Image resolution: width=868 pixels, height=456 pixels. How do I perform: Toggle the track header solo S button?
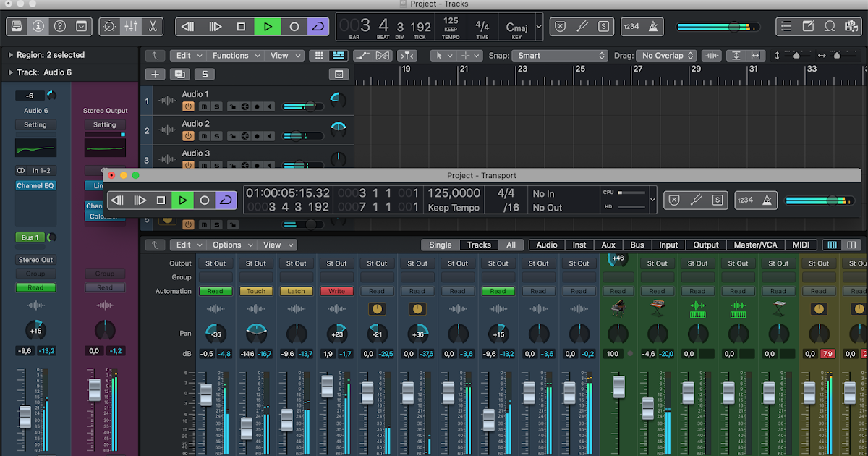click(205, 74)
